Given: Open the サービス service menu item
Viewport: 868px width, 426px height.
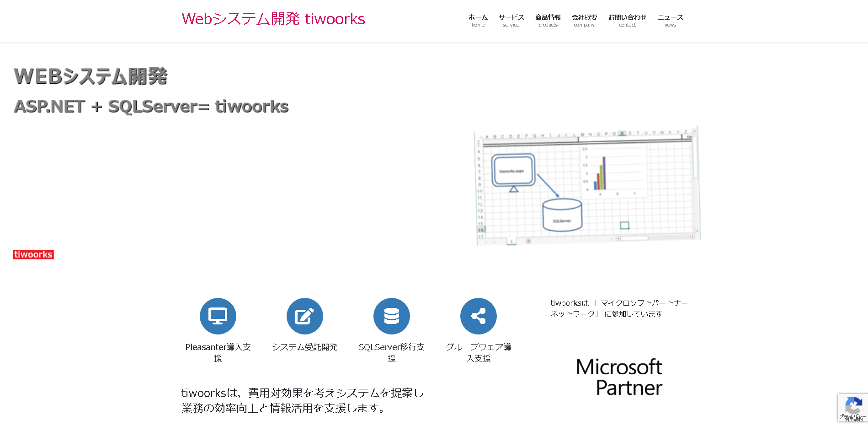Looking at the screenshot, I should 511,20.
